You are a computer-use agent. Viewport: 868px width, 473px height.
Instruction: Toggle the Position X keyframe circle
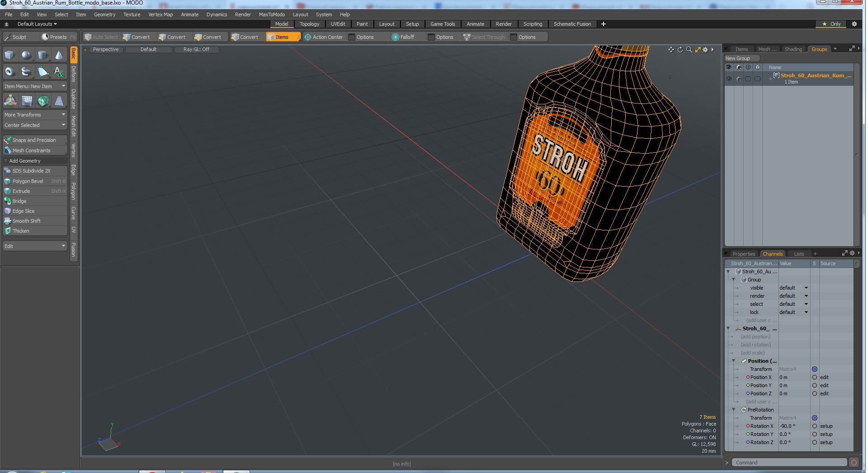(815, 377)
